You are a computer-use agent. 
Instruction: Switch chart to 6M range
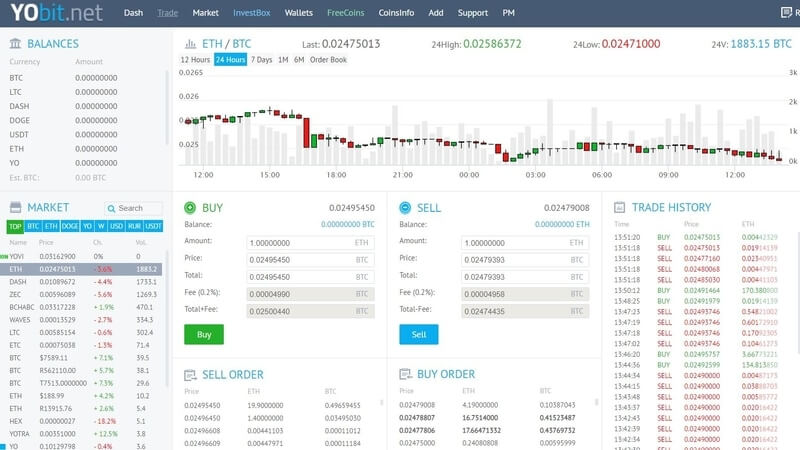point(299,60)
